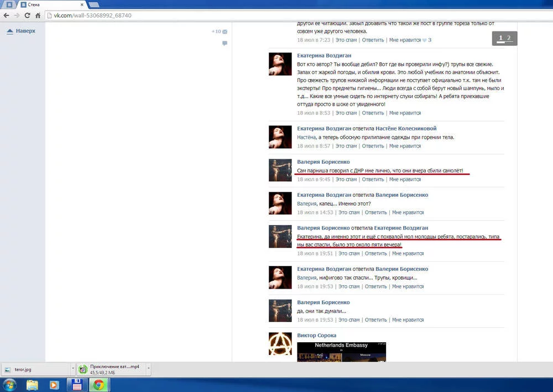Click Ответить on the 18 июл 19:51 comment
Image resolution: width=553 pixels, height=392 pixels.
point(375,253)
